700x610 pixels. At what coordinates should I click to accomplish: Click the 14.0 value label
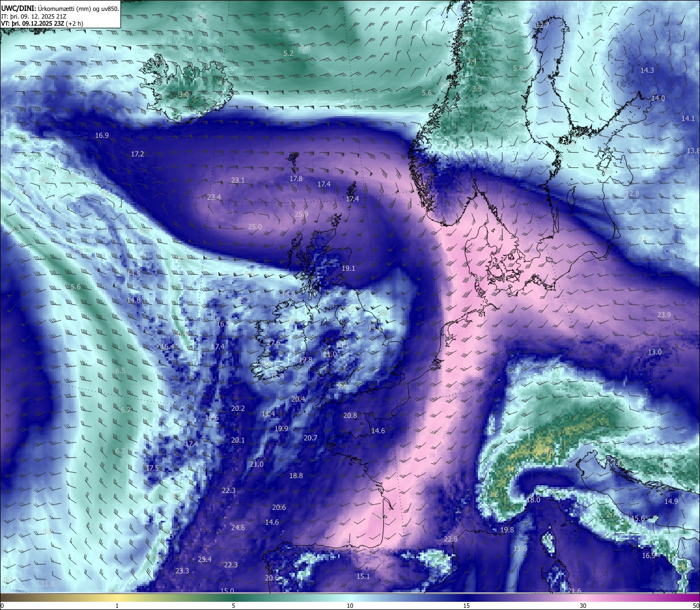pos(658,98)
